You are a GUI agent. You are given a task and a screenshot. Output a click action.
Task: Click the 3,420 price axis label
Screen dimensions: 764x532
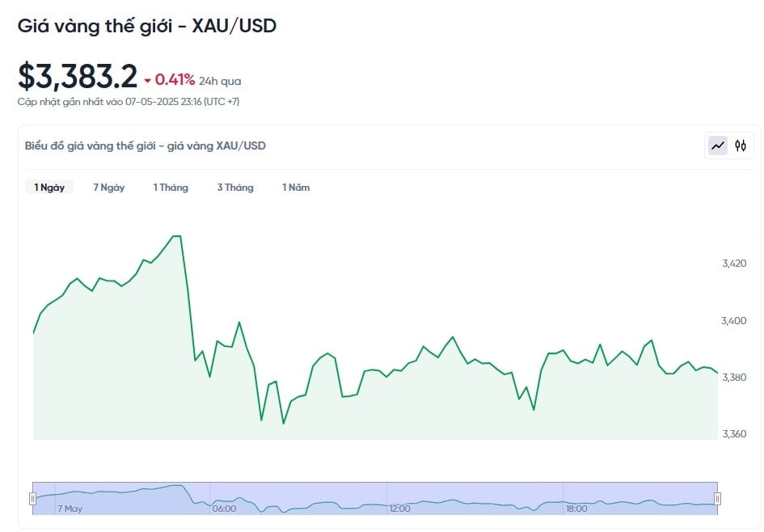pyautogui.click(x=734, y=264)
